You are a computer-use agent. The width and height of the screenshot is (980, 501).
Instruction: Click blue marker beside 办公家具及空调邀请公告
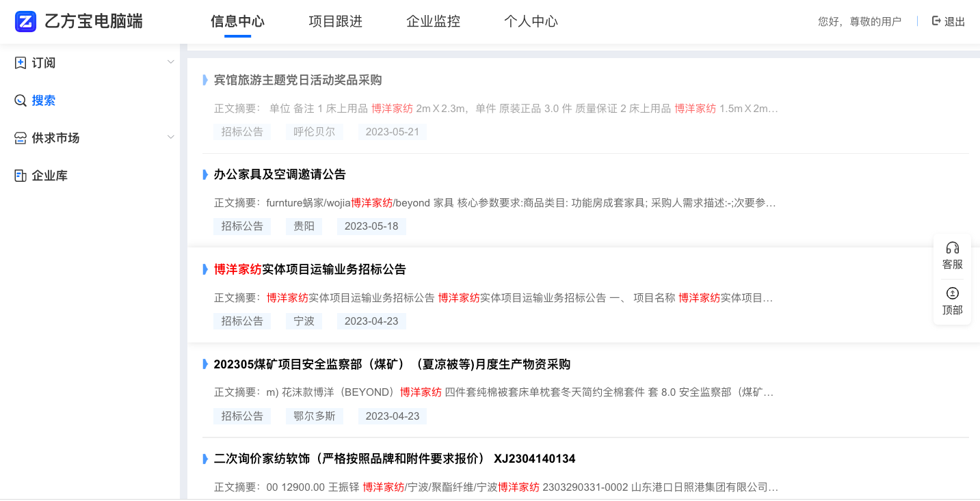pos(205,174)
